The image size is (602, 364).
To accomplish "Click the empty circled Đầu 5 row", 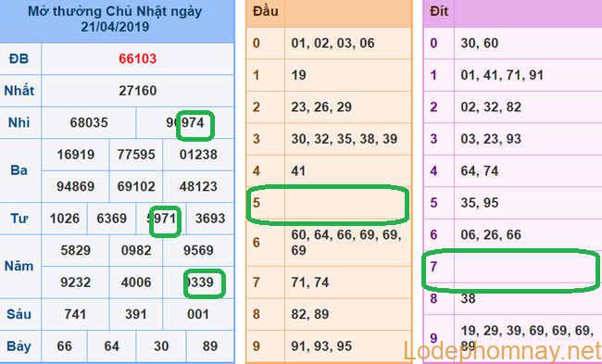I will 328,205.
